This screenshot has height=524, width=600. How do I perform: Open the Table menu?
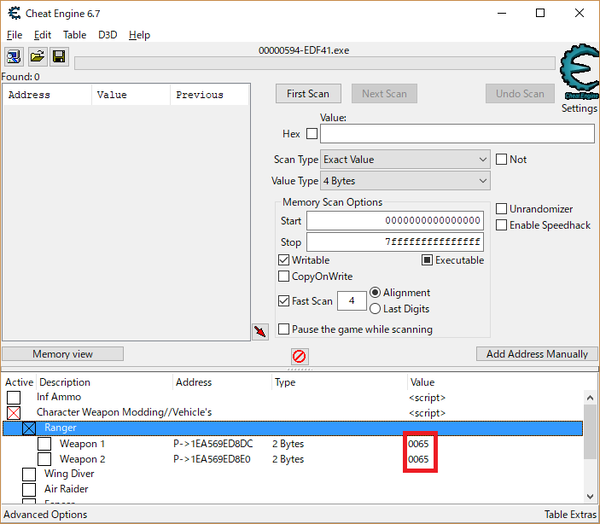click(x=75, y=35)
